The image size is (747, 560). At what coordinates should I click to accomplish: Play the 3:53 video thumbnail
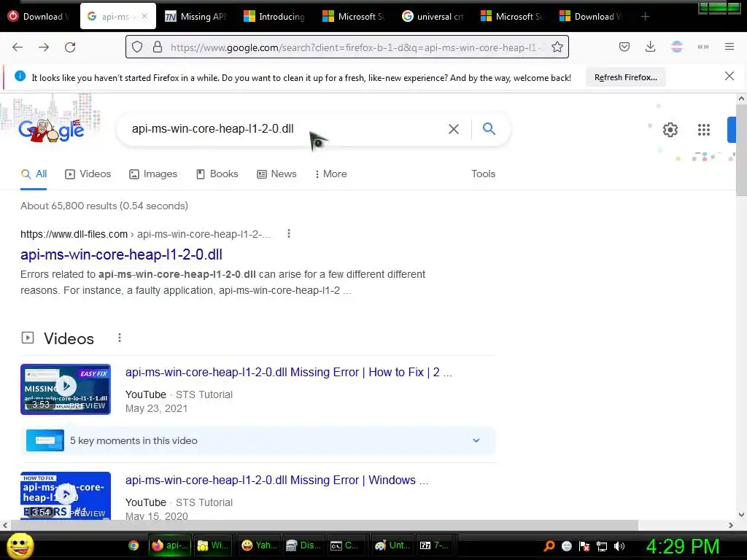(66, 389)
